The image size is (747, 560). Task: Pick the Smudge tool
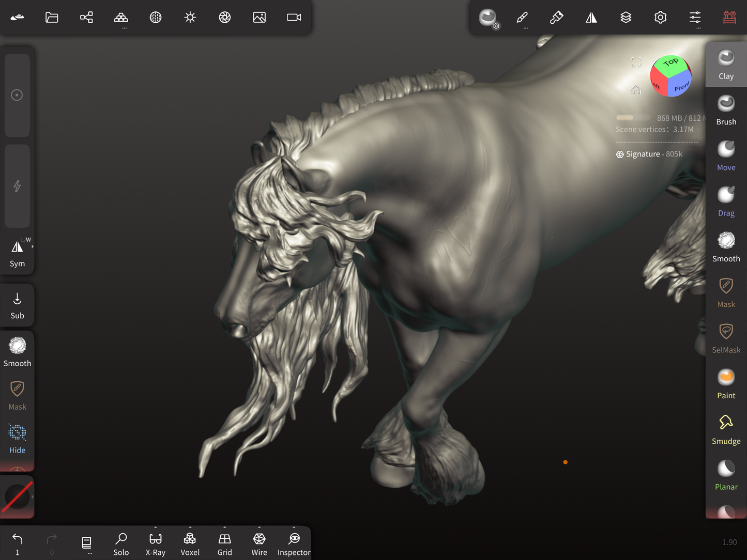point(726,429)
